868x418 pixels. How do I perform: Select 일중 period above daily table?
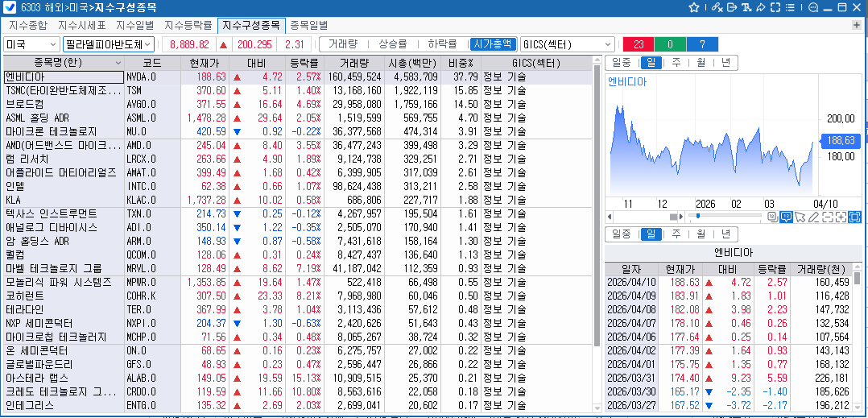tap(622, 234)
